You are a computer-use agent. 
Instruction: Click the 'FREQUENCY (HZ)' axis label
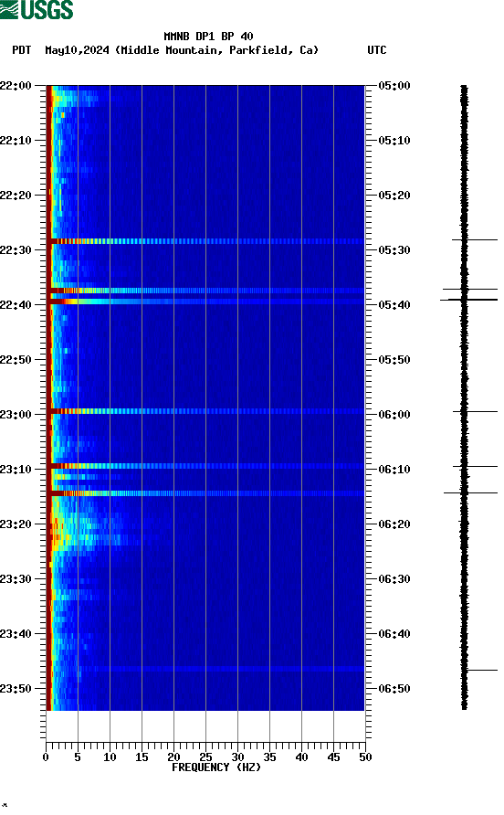[216, 767]
